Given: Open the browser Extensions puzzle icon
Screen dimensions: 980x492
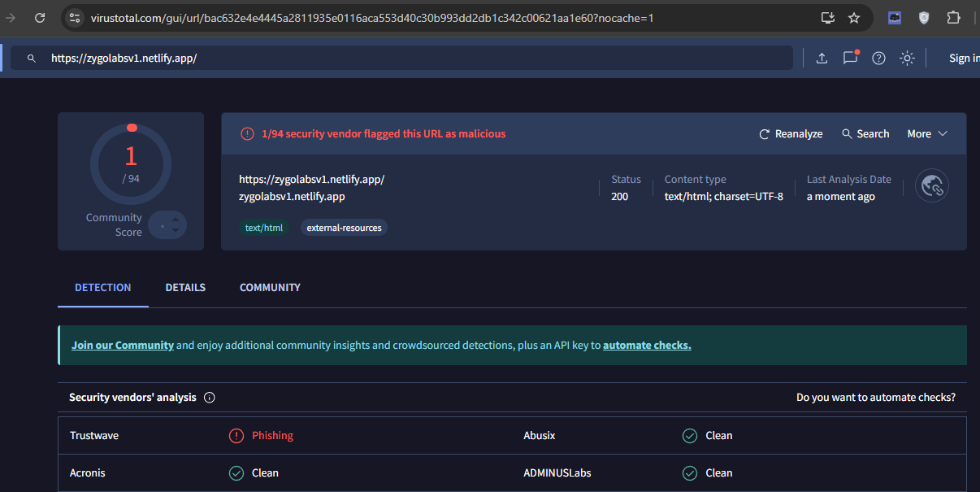Looking at the screenshot, I should point(953,18).
